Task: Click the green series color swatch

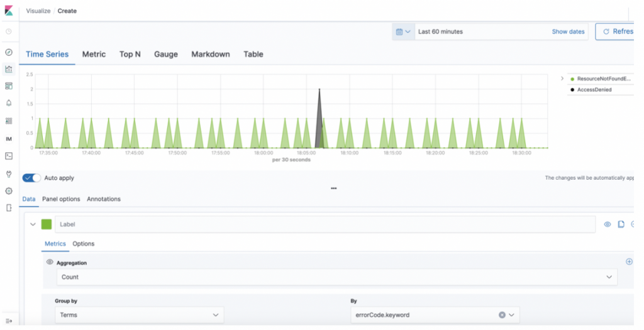Action: click(47, 224)
